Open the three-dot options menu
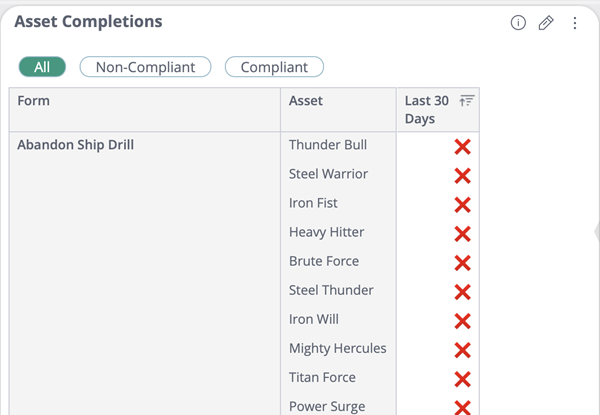The height and width of the screenshot is (415, 600). coord(575,23)
